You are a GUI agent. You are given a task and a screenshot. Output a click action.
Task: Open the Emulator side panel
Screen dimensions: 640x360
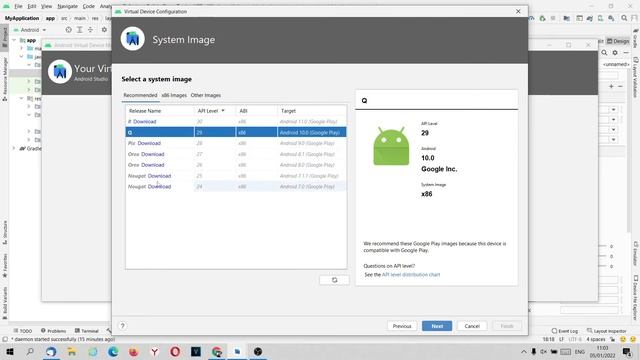point(636,253)
